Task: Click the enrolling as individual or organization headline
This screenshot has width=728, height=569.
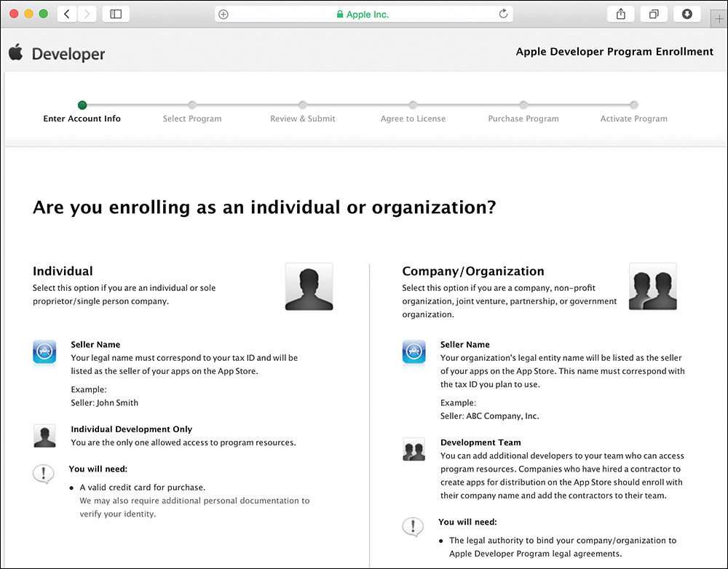Action: click(x=264, y=207)
